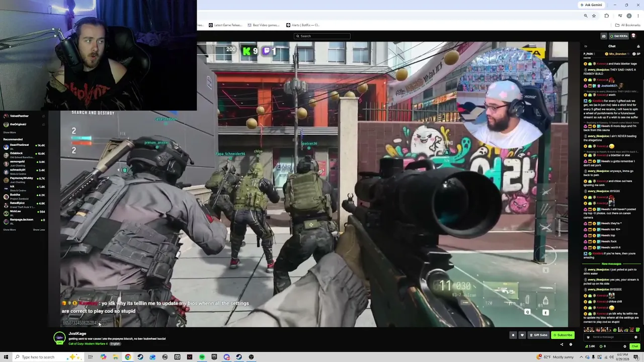Open the Kick user profile avatar
The height and width of the screenshot is (362, 644).
(633, 36)
